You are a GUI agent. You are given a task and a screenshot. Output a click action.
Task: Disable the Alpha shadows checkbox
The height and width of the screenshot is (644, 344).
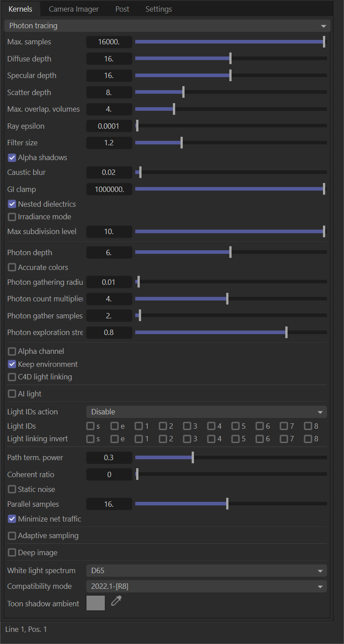coord(12,158)
